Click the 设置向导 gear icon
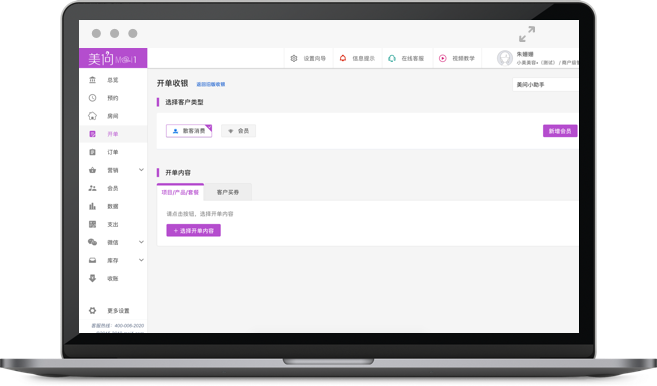Screen dimensions: 657x386 (x=294, y=58)
